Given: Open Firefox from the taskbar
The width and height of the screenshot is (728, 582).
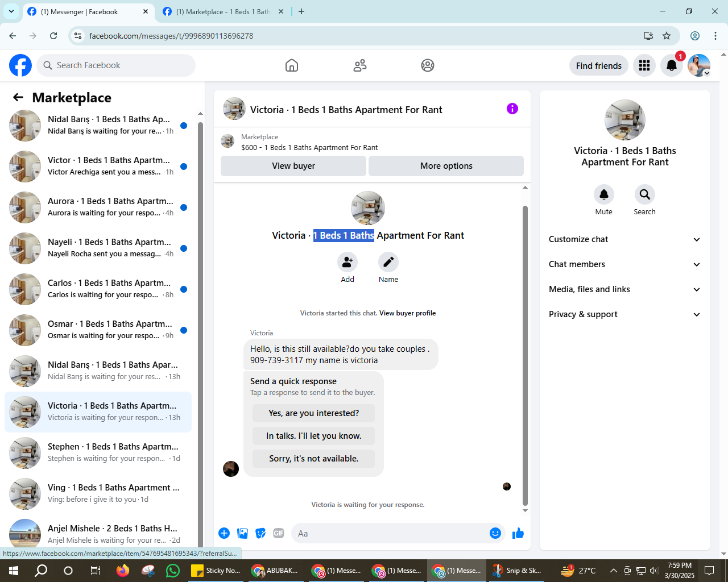Looking at the screenshot, I should (123, 571).
